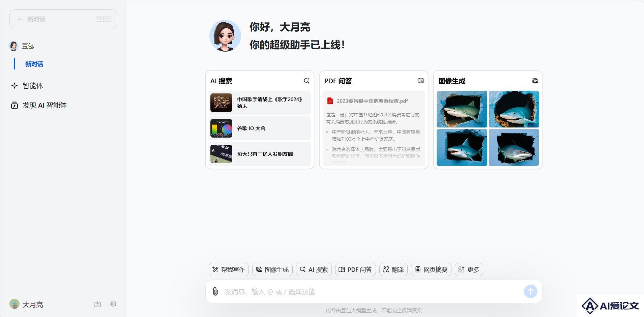Click the text 你的超级助手已上线！
644x317 pixels.
pos(297,45)
